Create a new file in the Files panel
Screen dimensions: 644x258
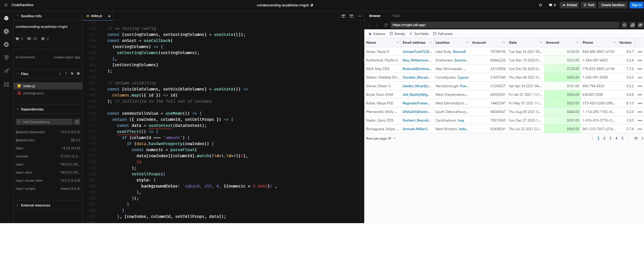pyautogui.click(x=72, y=74)
